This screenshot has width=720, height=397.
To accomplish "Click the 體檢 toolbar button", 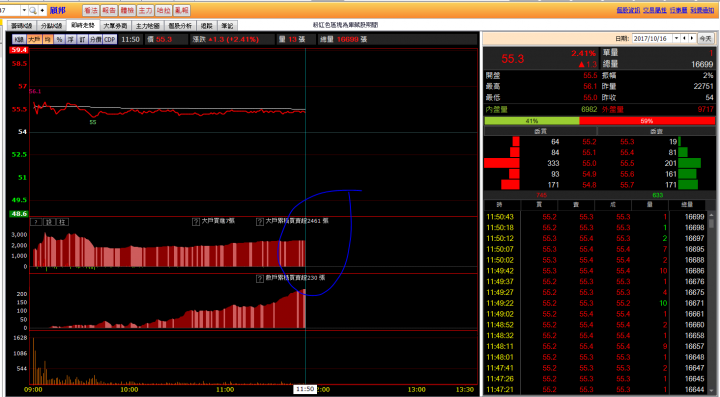I will (127, 10).
